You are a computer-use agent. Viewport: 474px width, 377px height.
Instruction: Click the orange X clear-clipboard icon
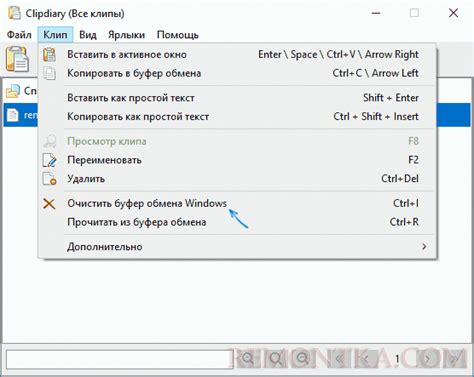[x=49, y=204]
